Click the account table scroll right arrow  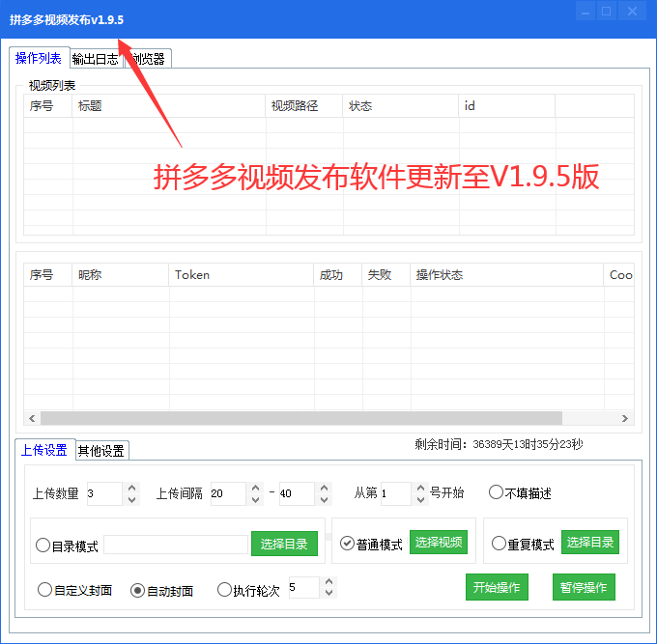(625, 418)
